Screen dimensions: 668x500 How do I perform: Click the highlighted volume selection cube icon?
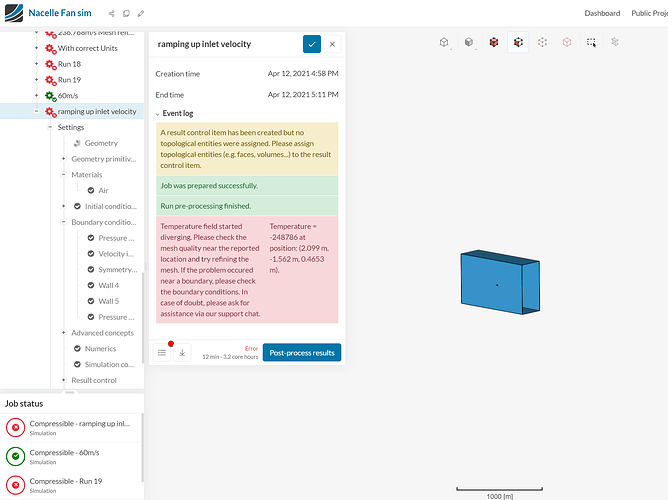pyautogui.click(x=518, y=42)
